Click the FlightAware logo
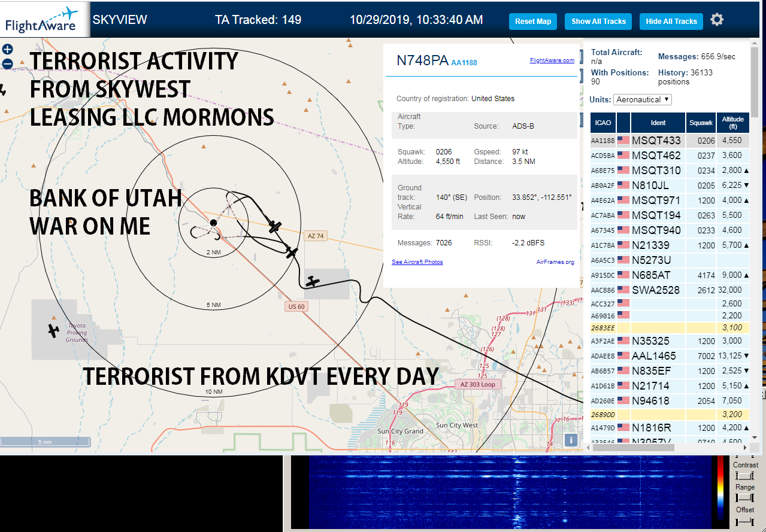This screenshot has width=766, height=532. click(41, 19)
